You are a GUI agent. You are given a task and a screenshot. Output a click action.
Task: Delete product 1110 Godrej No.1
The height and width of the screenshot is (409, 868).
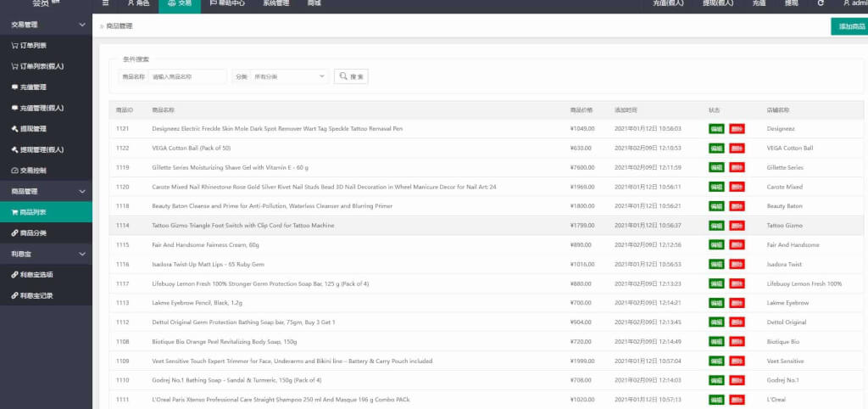point(737,381)
